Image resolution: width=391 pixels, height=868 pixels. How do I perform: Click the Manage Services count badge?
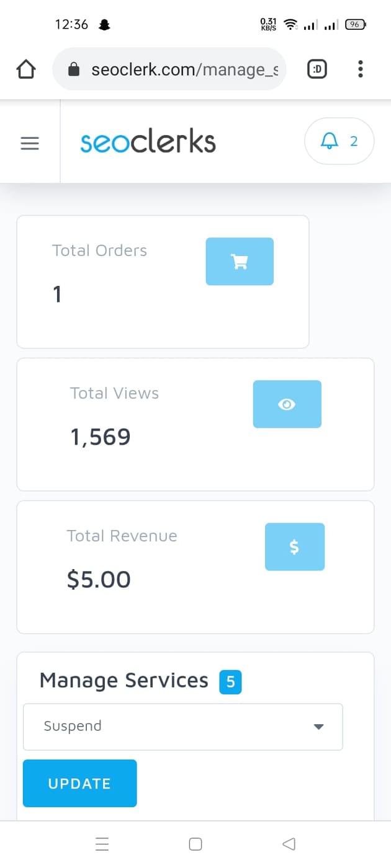(230, 682)
